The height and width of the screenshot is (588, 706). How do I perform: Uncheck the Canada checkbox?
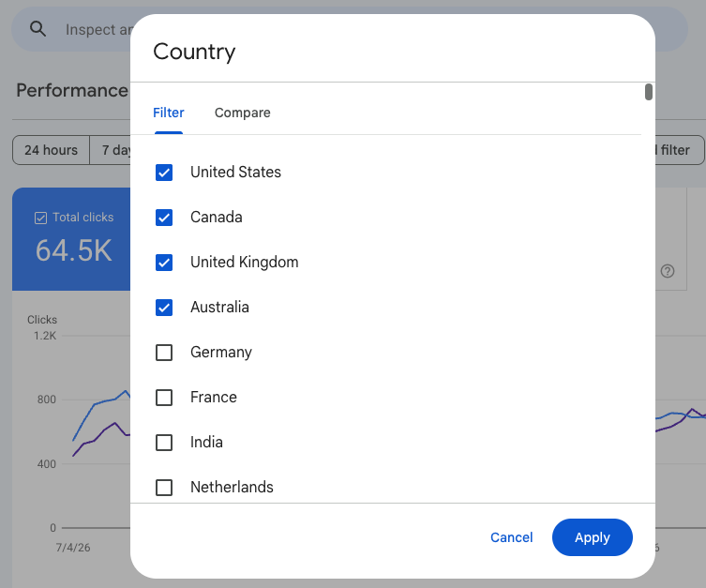coord(164,218)
